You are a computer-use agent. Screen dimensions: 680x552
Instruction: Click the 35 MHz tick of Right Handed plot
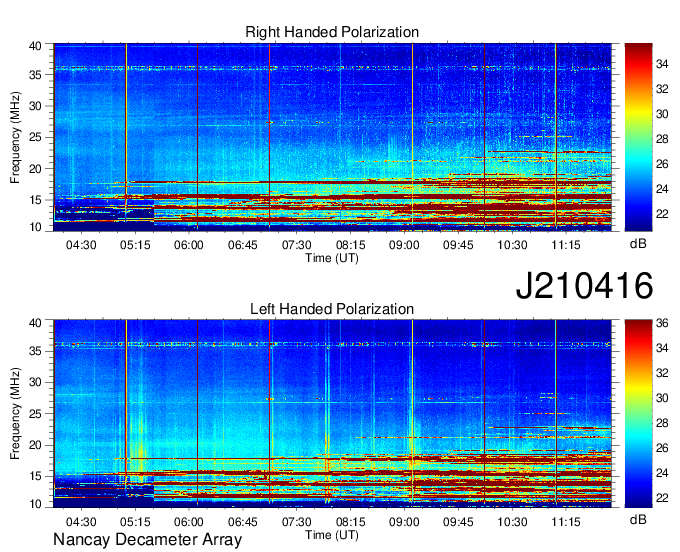pos(36,75)
